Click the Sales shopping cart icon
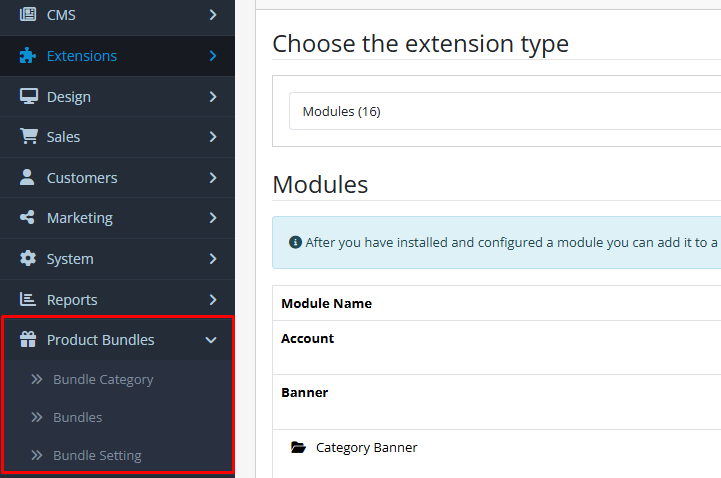This screenshot has height=478, width=721. (x=28, y=137)
